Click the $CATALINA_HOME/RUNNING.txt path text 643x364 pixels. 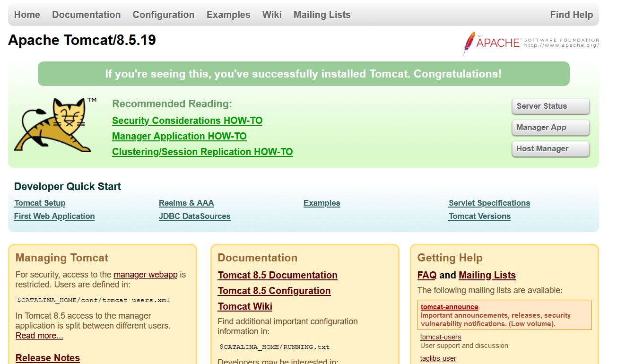pos(275,347)
